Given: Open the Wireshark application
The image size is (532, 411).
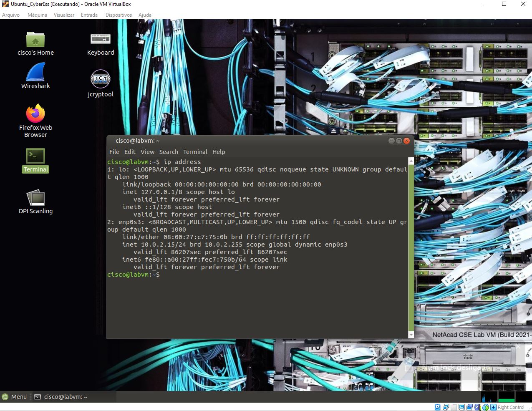Looking at the screenshot, I should coord(35,75).
